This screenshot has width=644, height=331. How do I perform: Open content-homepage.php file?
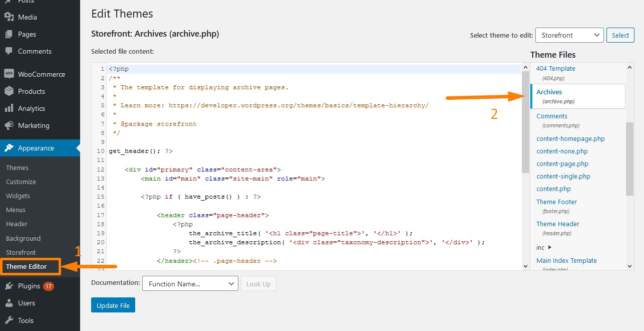point(570,139)
